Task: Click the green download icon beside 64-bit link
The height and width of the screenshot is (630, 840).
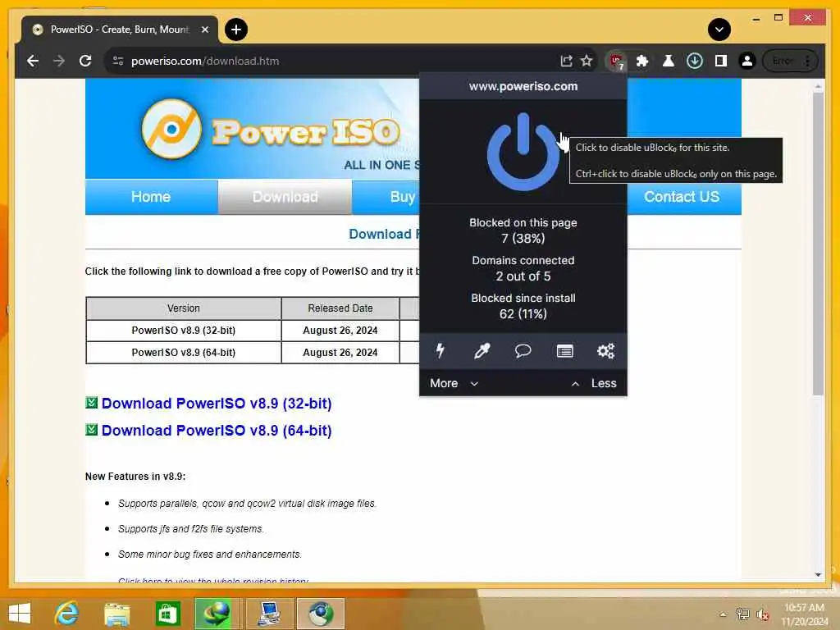Action: point(92,430)
